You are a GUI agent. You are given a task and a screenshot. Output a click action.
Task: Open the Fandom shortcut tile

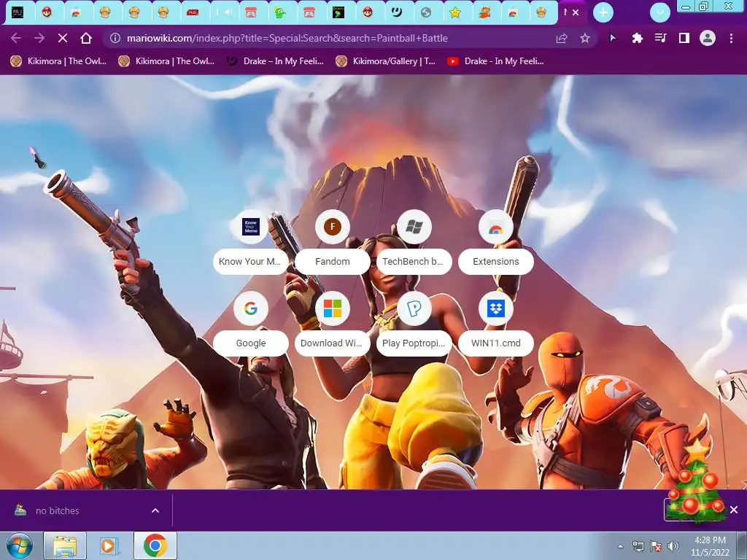(333, 242)
